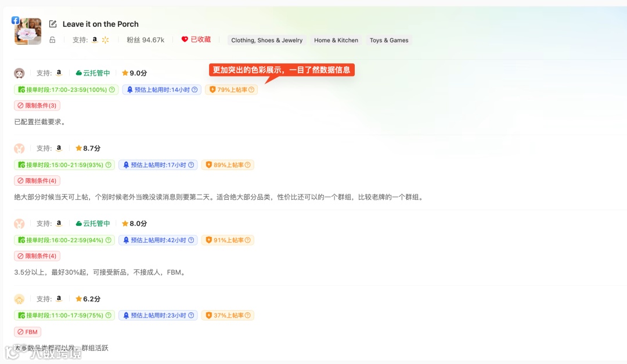Viewport: 627px width, 364px height.
Task: Click the 37%上帖率 tag
Action: point(228,315)
